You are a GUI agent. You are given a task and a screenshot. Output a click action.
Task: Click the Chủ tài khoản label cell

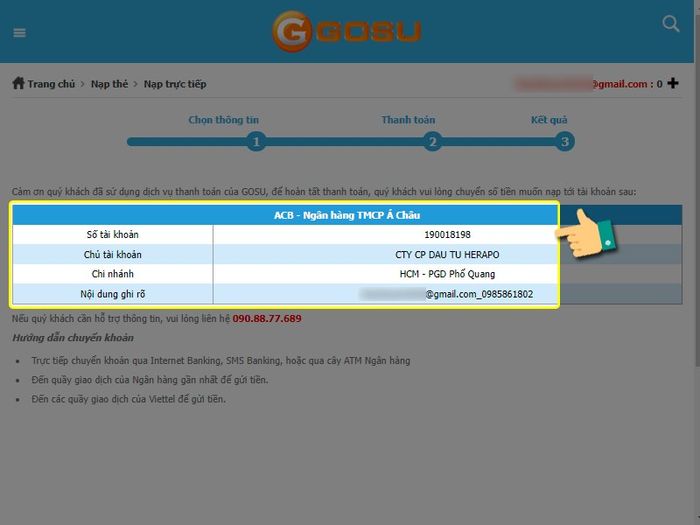click(112, 254)
